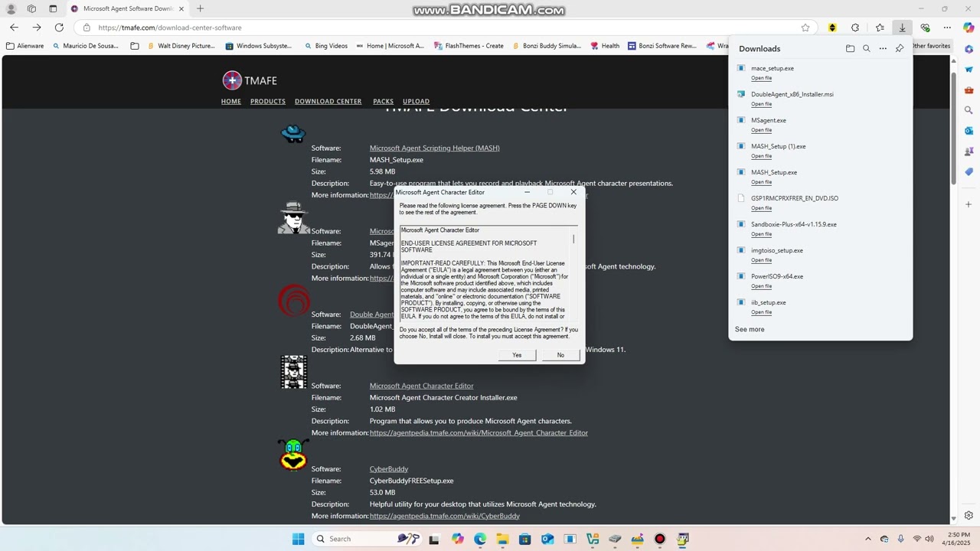Click the Browser essentials heart icon
This screenshot has width=980, height=551.
click(925, 28)
